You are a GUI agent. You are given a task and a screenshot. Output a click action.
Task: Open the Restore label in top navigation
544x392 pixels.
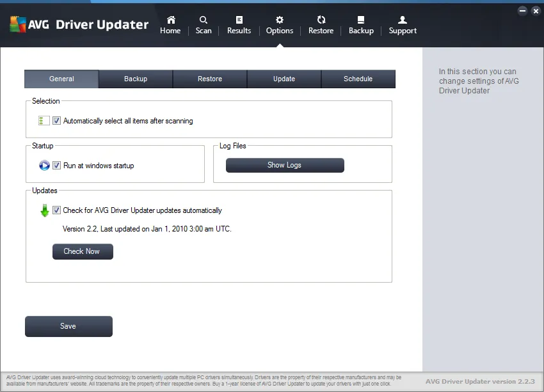click(x=321, y=31)
